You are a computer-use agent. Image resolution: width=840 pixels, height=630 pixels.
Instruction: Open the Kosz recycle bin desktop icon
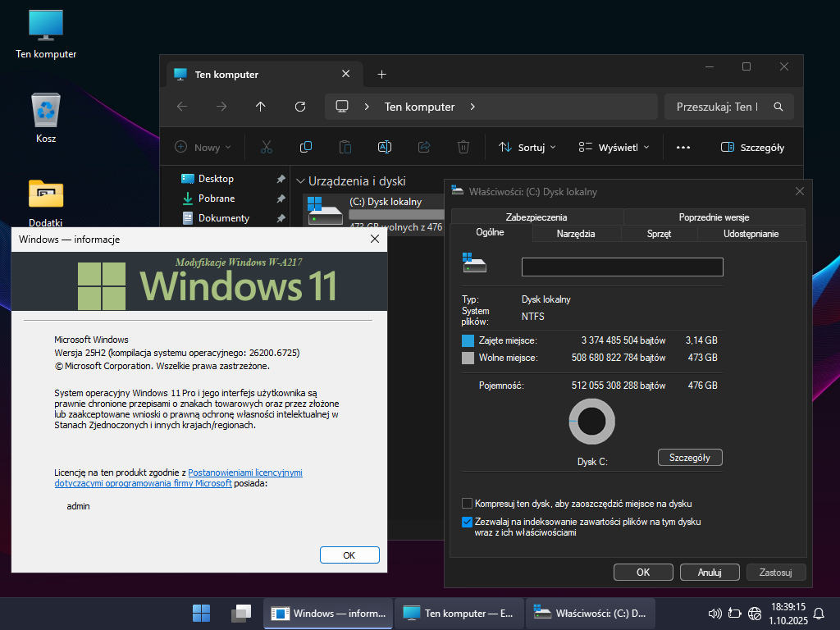[x=46, y=111]
